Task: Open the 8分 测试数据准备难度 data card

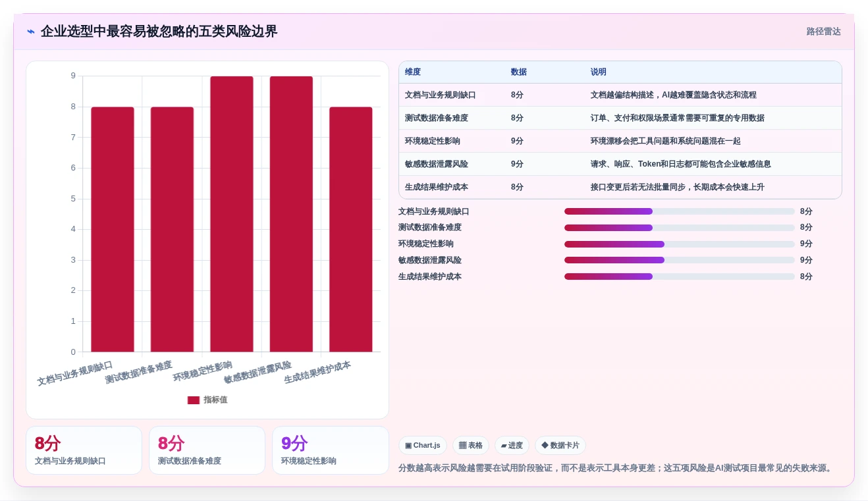Action: click(x=207, y=450)
